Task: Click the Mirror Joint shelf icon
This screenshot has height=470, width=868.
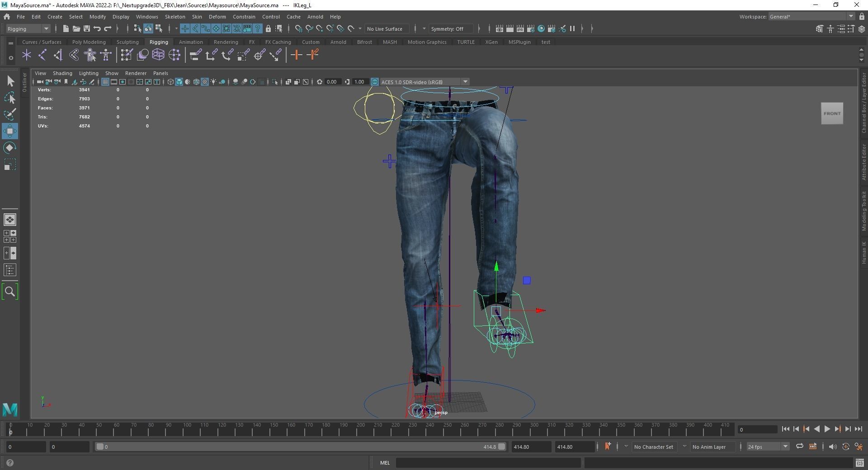Action: tap(74, 55)
